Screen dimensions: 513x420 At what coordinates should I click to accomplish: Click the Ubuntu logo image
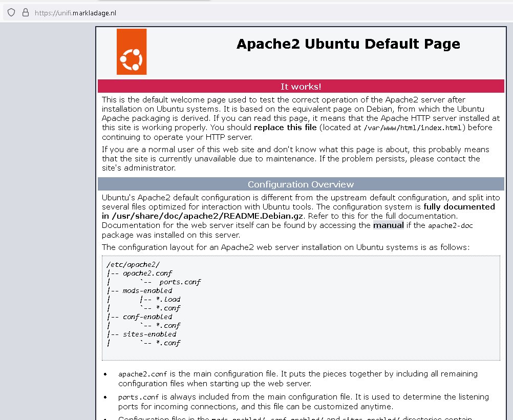[x=132, y=52]
